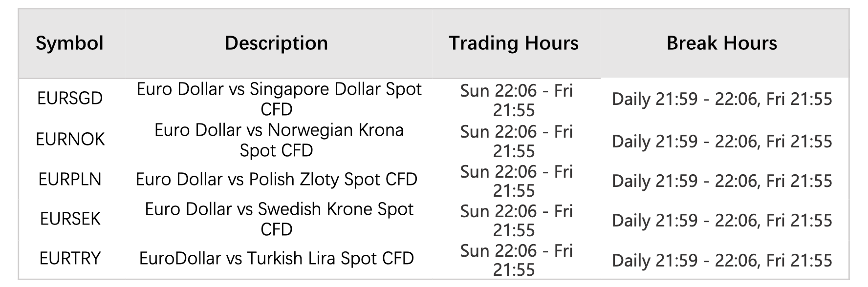
Task: Click the Symbol column header
Action: click(70, 43)
